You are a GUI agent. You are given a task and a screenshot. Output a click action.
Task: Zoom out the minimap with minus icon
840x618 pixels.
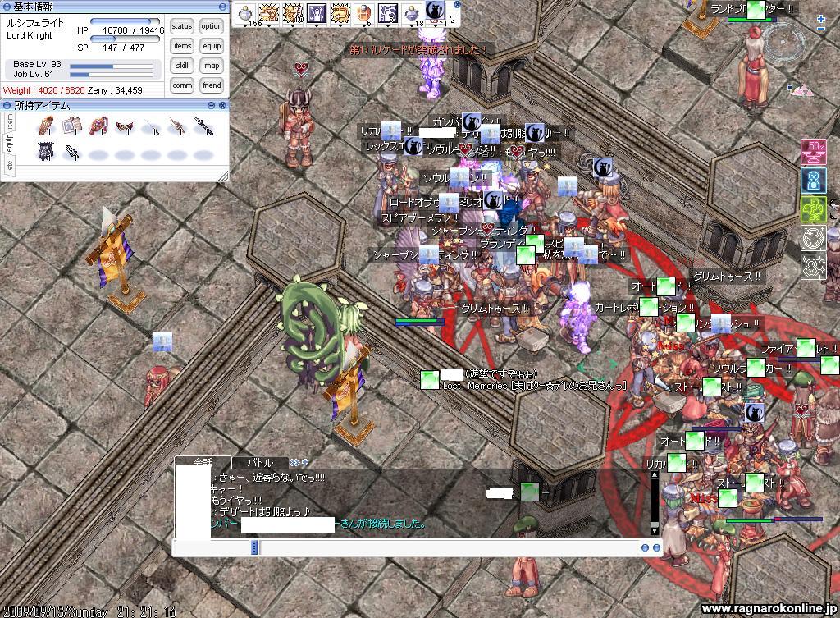pos(821,29)
